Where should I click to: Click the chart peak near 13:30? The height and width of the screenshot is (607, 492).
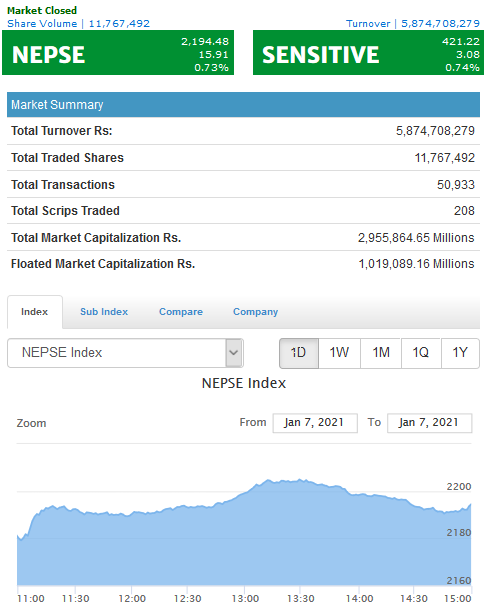click(300, 480)
